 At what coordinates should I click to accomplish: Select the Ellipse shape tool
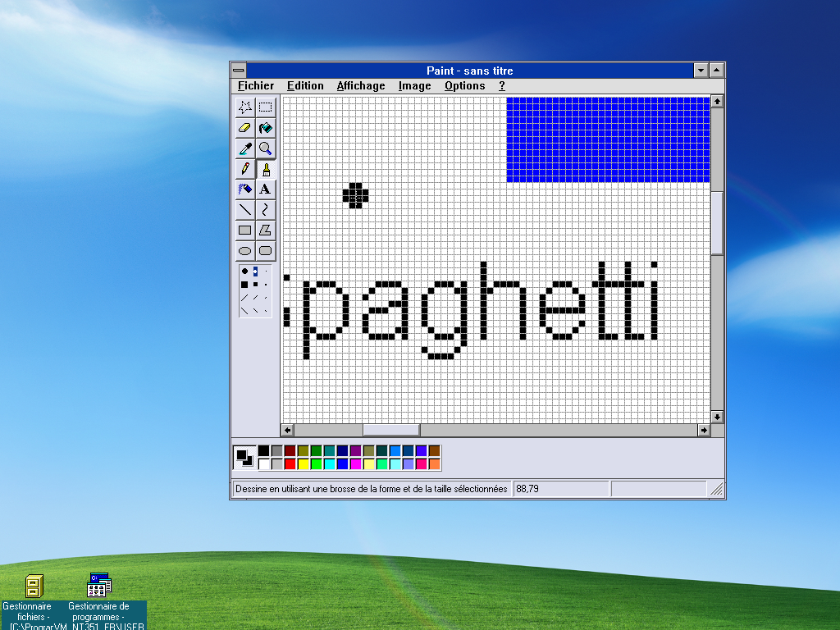pos(244,251)
